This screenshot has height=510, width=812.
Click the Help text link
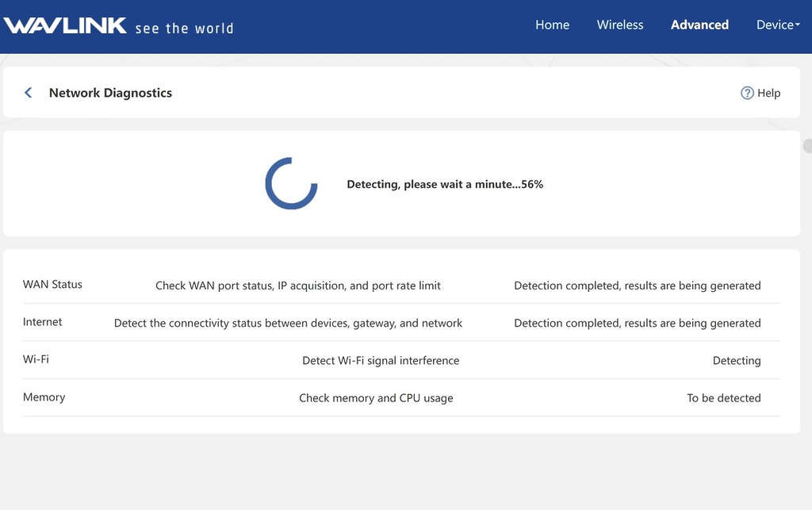click(x=768, y=93)
